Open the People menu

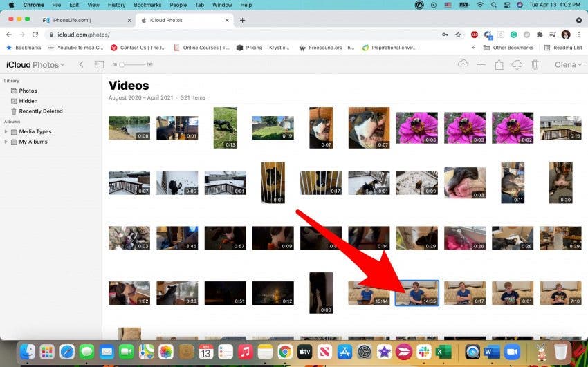point(178,5)
